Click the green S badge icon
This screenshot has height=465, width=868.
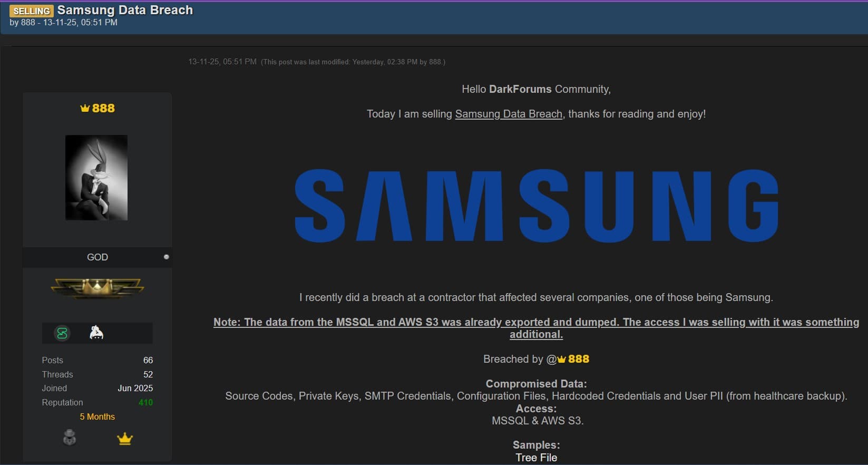click(62, 333)
